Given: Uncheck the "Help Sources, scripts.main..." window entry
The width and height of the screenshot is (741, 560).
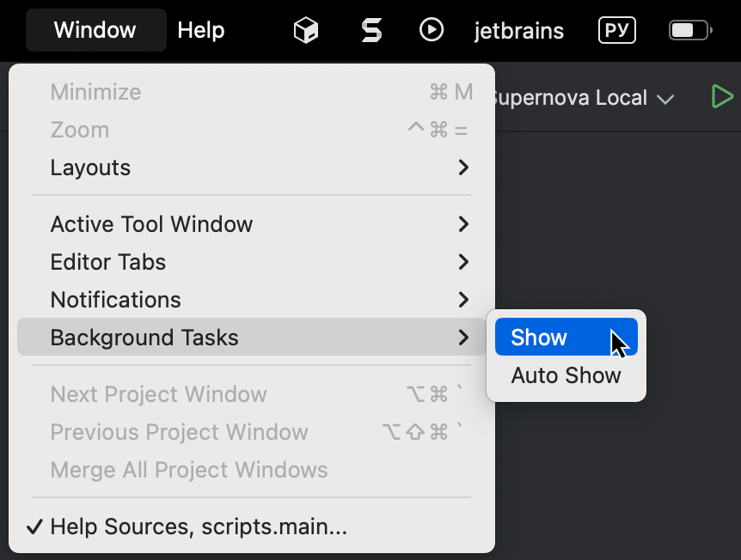Looking at the screenshot, I should click(198, 527).
